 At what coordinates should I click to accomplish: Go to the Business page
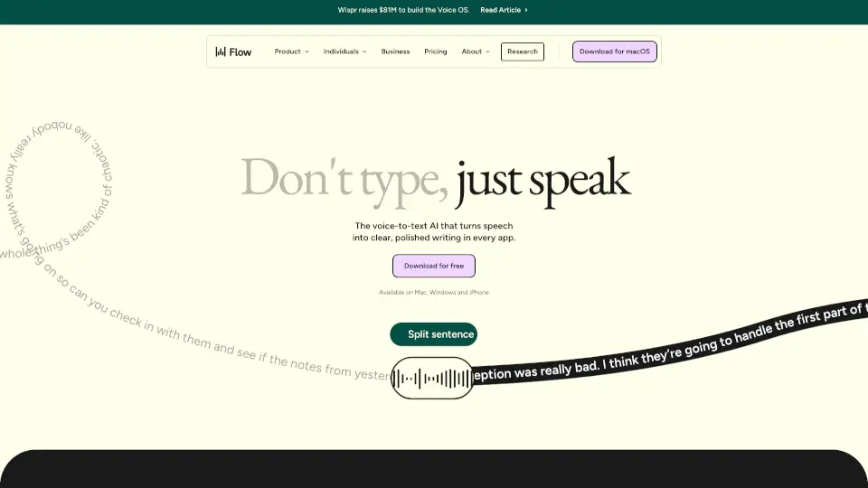pos(395,52)
